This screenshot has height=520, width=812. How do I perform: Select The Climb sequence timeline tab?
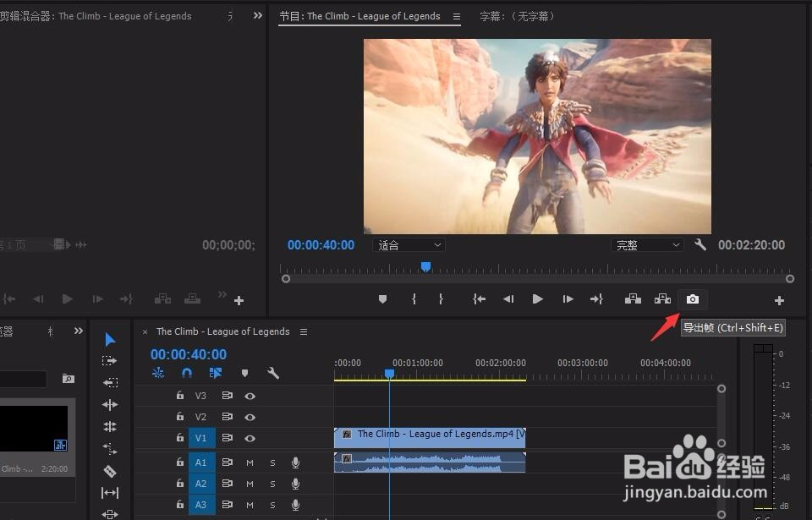pos(222,331)
